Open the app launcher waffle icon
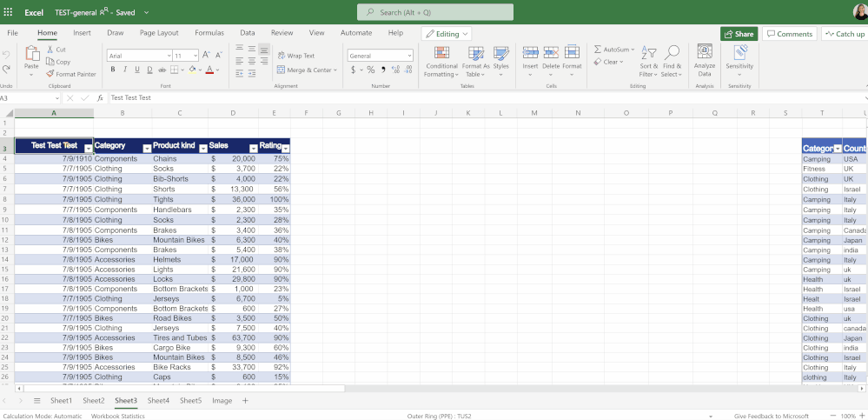 pyautogui.click(x=8, y=12)
